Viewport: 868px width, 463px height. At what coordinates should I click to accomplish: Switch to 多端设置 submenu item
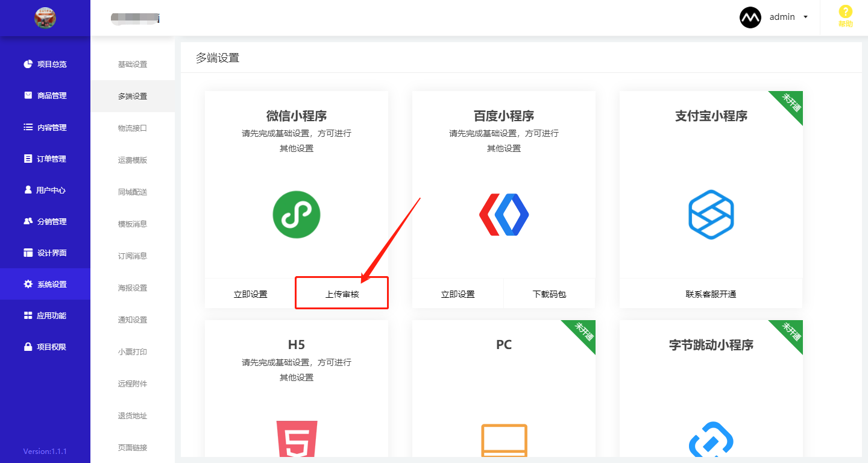click(133, 96)
